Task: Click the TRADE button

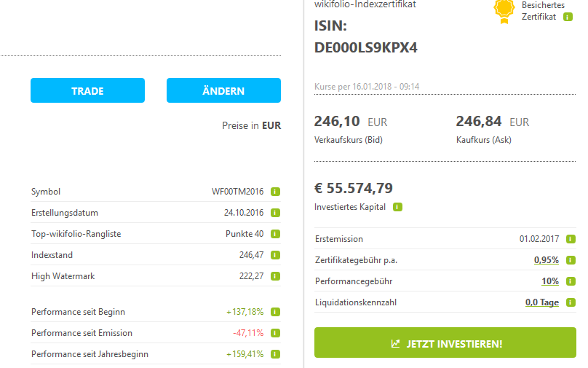Action: 87,91
